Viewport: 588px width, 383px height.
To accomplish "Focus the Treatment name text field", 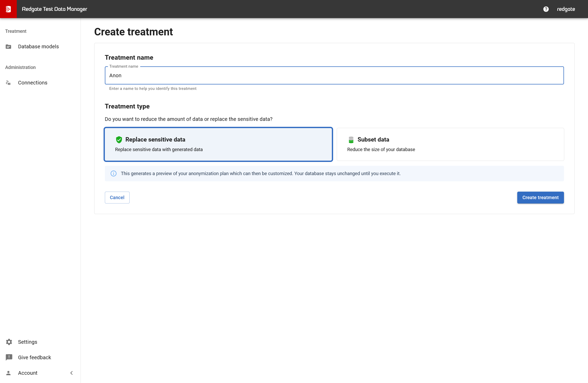I will click(x=334, y=75).
